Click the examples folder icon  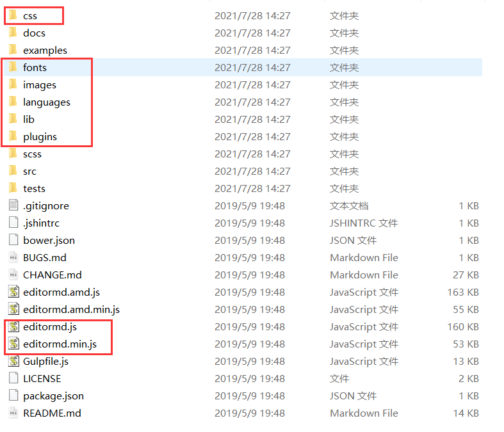tap(13, 50)
